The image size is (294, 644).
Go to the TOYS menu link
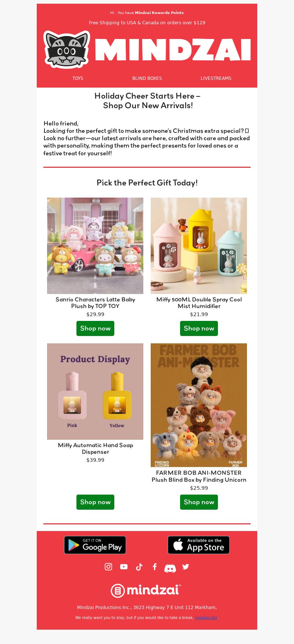click(78, 78)
